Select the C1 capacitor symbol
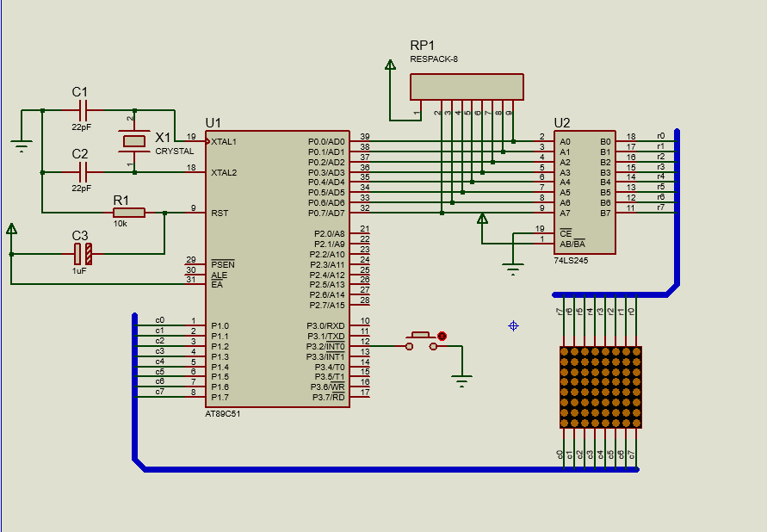 pyautogui.click(x=83, y=110)
